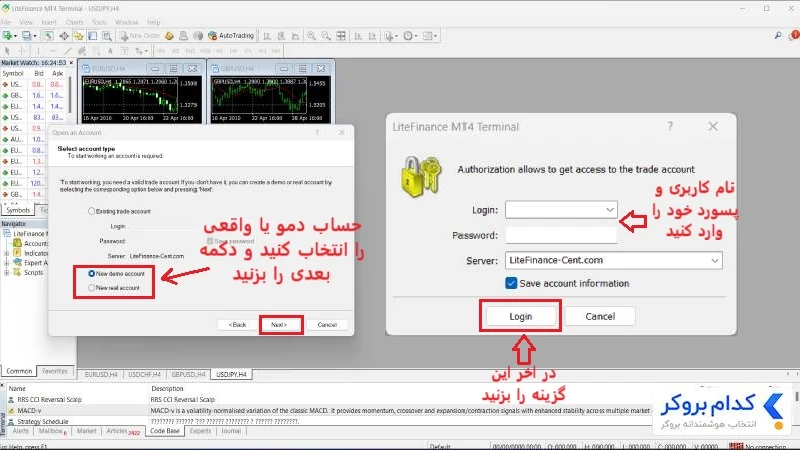This screenshot has height=450, width=800.
Task: Open the Charts menu
Action: (x=74, y=22)
